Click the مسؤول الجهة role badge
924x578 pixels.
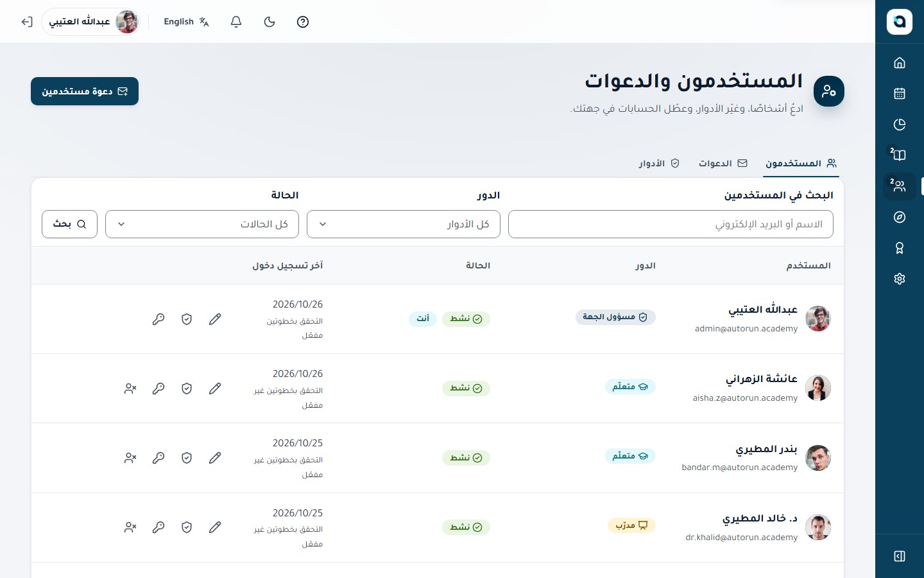point(615,317)
